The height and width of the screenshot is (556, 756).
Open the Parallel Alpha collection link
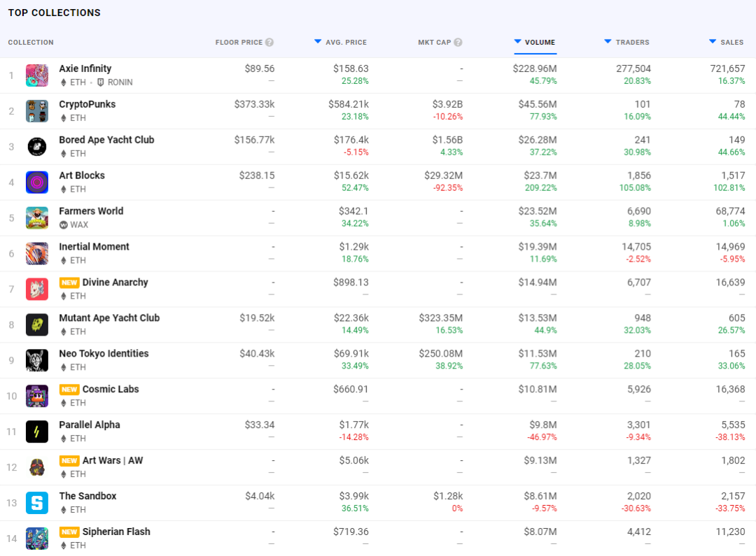coord(90,425)
